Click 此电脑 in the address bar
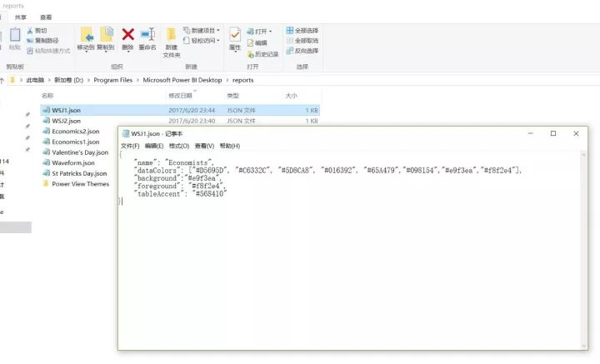This screenshot has height=364, width=600. point(35,80)
